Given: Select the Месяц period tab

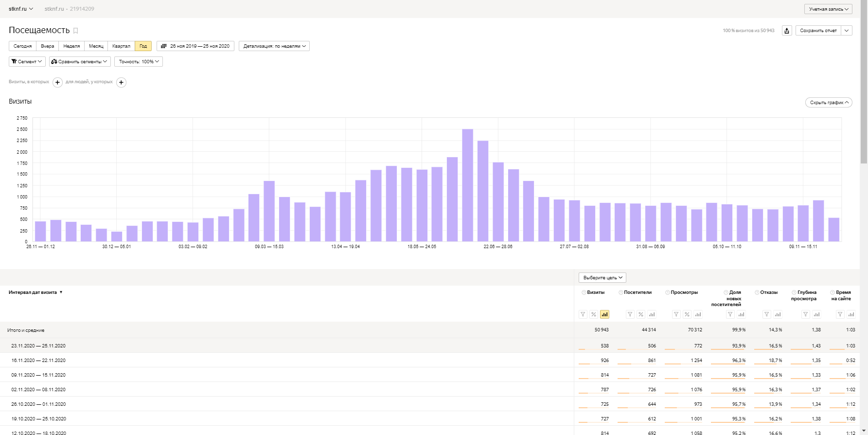Looking at the screenshot, I should (96, 46).
